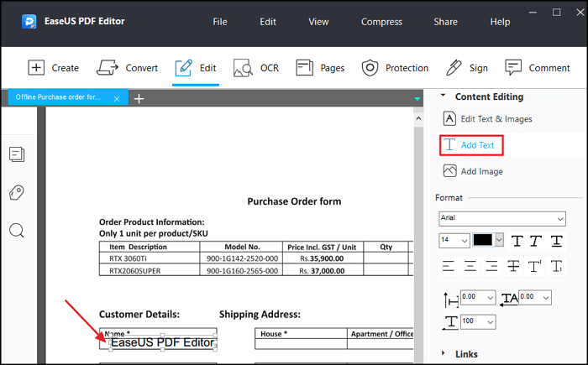
Task: Show the page thumbnails sidebar panel
Action: [x=17, y=154]
